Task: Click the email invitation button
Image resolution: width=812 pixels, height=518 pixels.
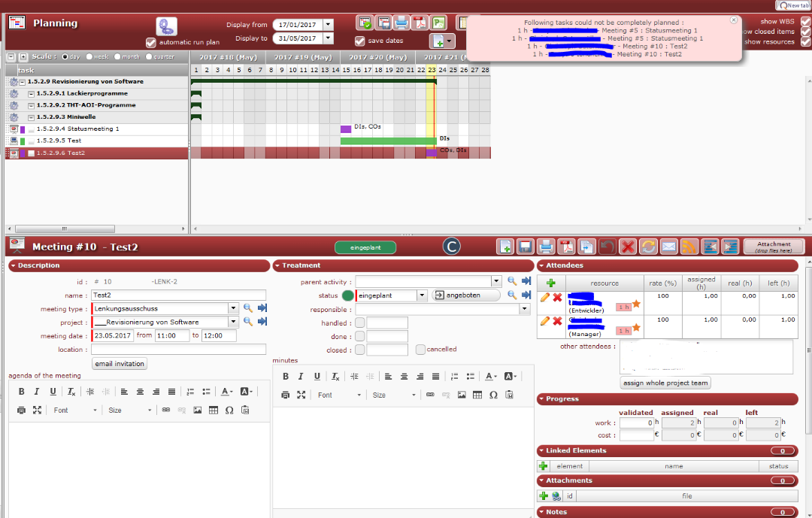Action: 119,363
